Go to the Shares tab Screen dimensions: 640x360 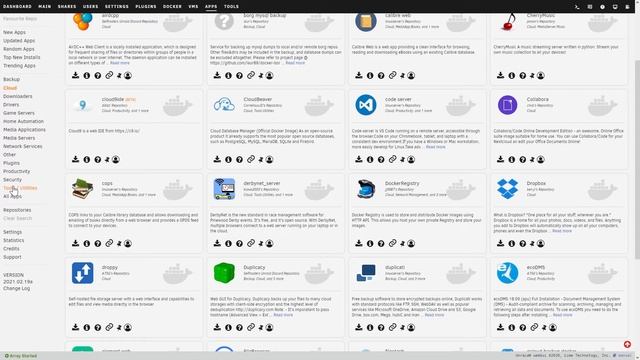click(67, 7)
